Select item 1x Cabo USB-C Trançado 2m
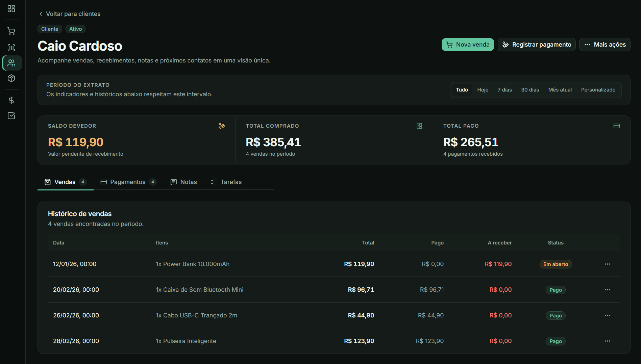The height and width of the screenshot is (364, 641). point(197,315)
